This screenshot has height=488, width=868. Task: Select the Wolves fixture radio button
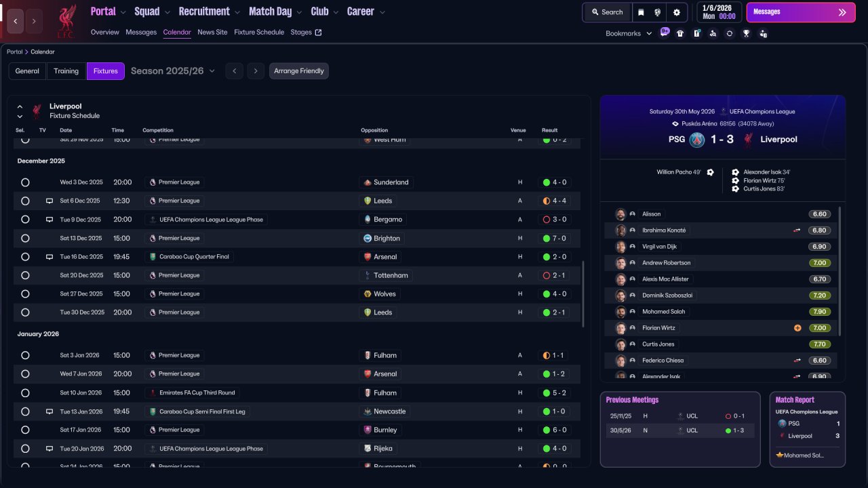(x=25, y=294)
